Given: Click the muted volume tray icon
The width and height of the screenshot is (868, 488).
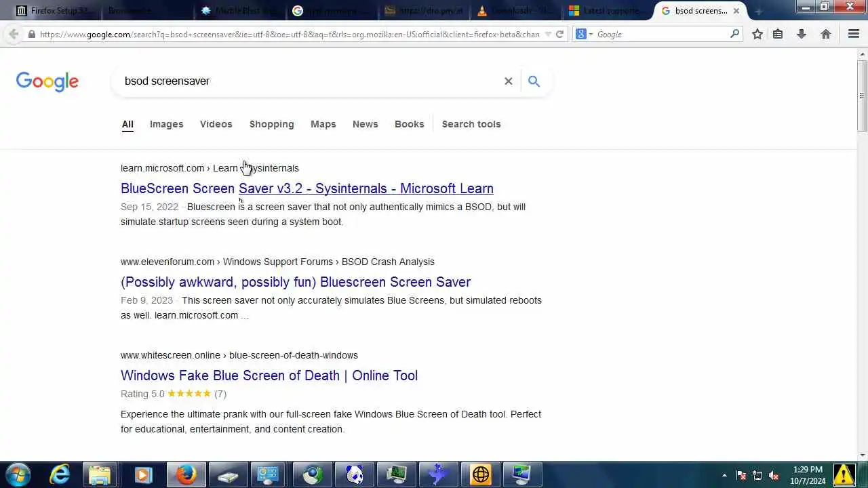Looking at the screenshot, I should coord(773,475).
